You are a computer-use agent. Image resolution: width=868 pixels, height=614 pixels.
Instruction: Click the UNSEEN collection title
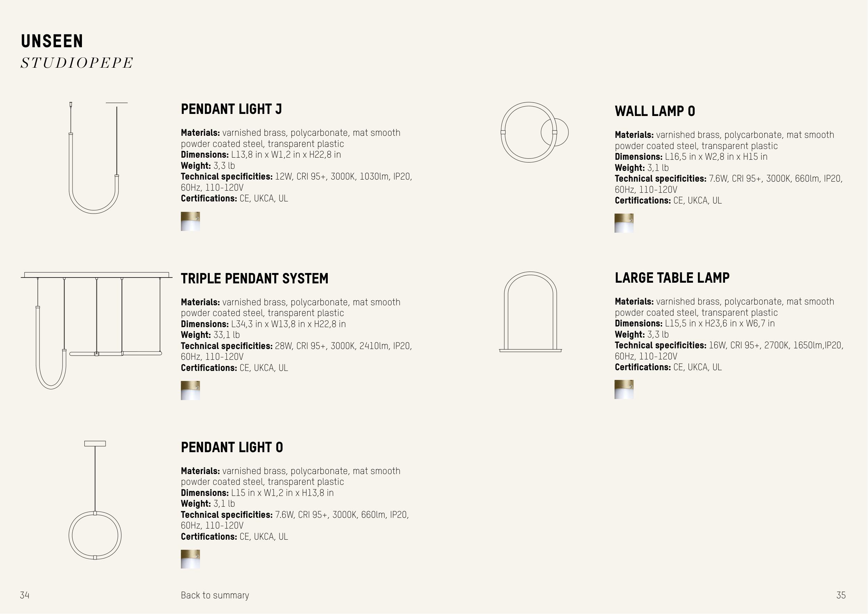(52, 41)
